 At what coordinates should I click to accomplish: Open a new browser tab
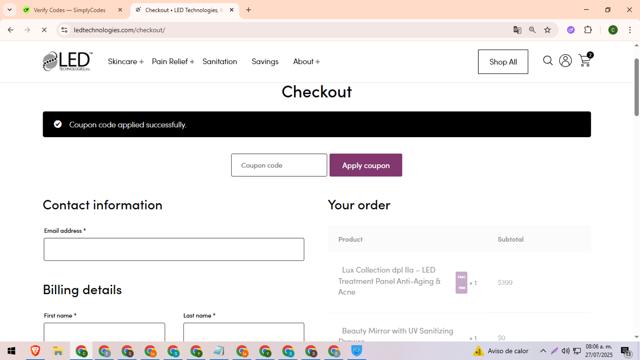point(248,10)
